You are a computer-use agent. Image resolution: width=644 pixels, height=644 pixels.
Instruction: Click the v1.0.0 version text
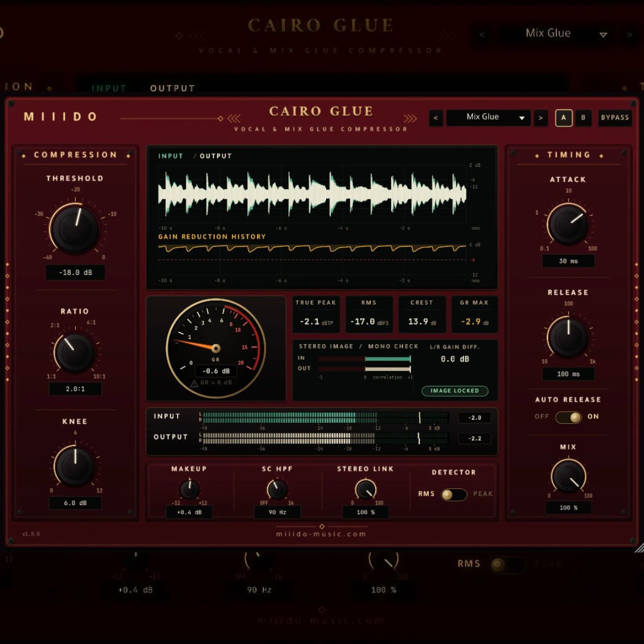[x=31, y=534]
